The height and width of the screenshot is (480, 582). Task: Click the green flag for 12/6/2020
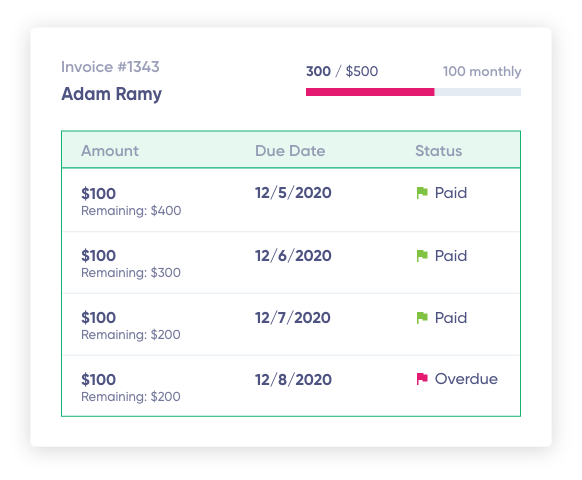click(x=422, y=255)
